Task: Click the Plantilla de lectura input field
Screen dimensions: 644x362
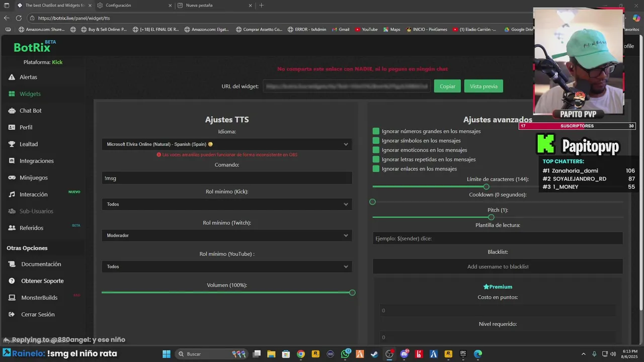Action: click(x=498, y=238)
